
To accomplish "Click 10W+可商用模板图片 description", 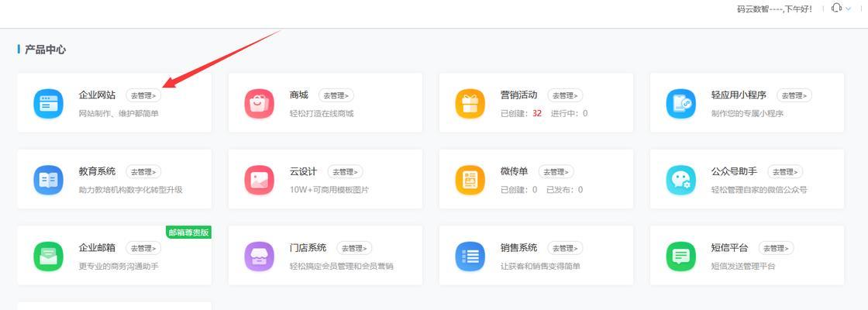I will click(x=329, y=190).
